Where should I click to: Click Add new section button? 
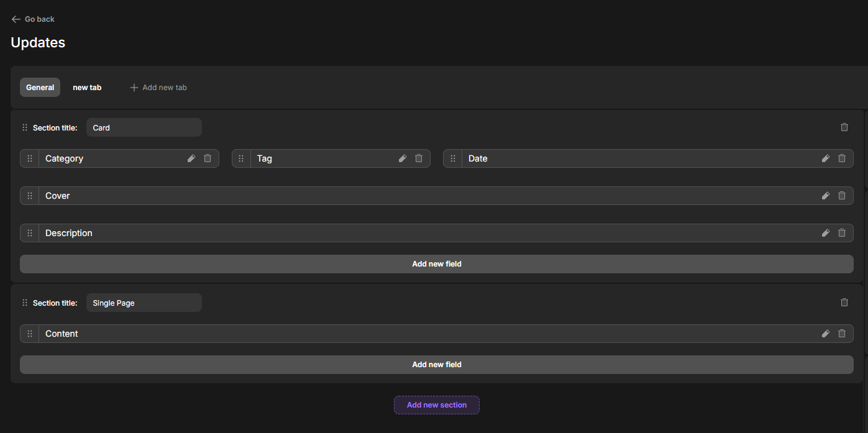click(437, 405)
